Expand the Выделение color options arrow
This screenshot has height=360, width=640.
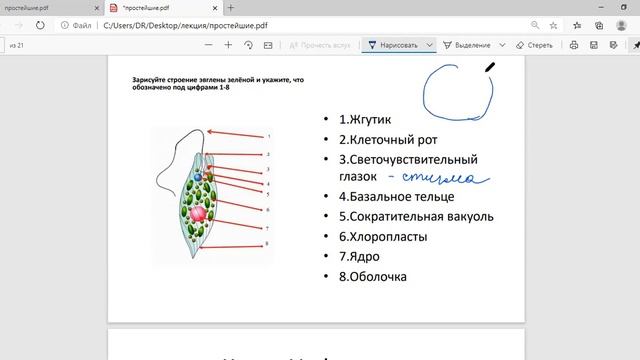click(x=502, y=45)
